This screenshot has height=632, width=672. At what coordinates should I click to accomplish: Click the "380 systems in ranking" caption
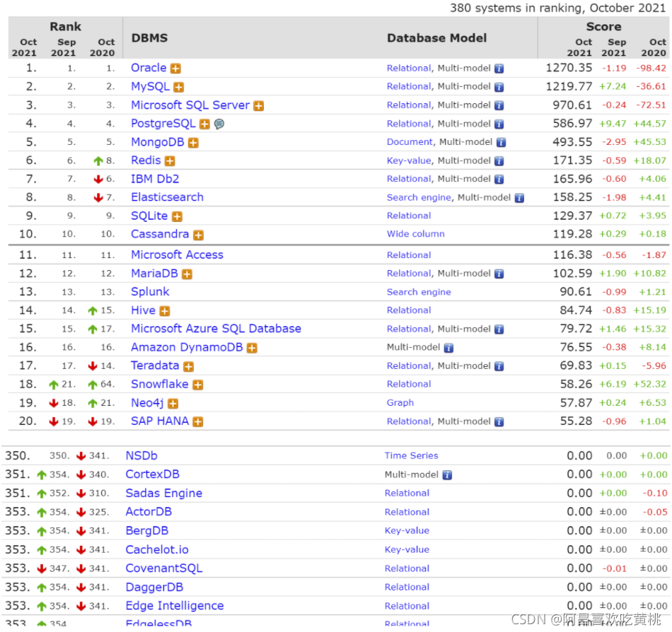point(557,8)
